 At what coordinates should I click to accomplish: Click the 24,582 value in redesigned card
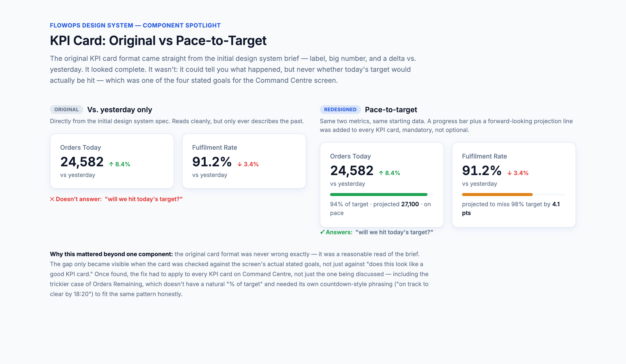[x=352, y=171]
